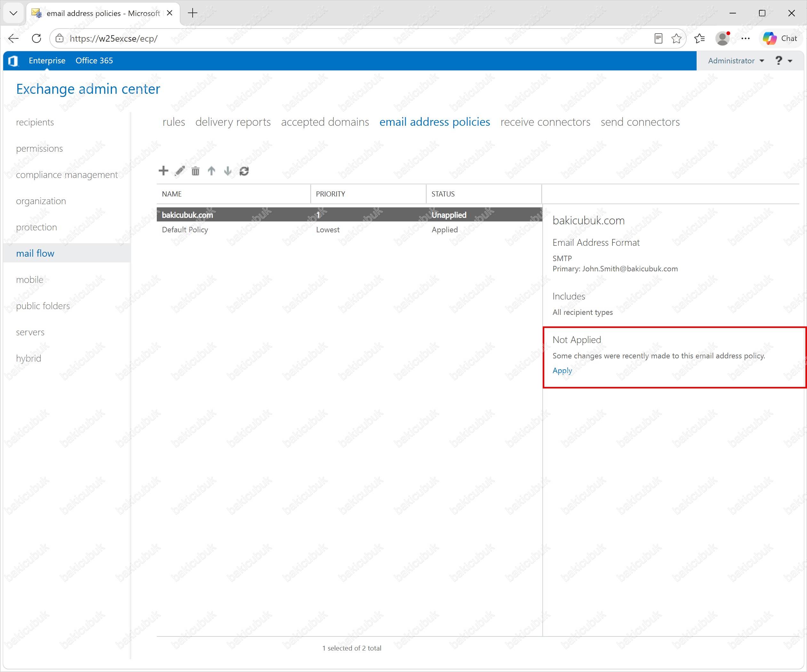Switch to Office 365 in header
The width and height of the screenshot is (807, 672).
94,61
